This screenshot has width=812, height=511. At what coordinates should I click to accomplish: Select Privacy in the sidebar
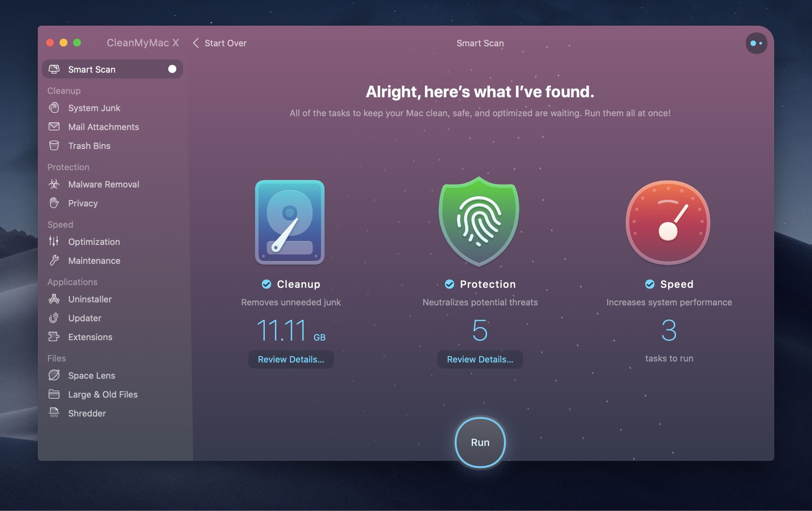[112, 203]
